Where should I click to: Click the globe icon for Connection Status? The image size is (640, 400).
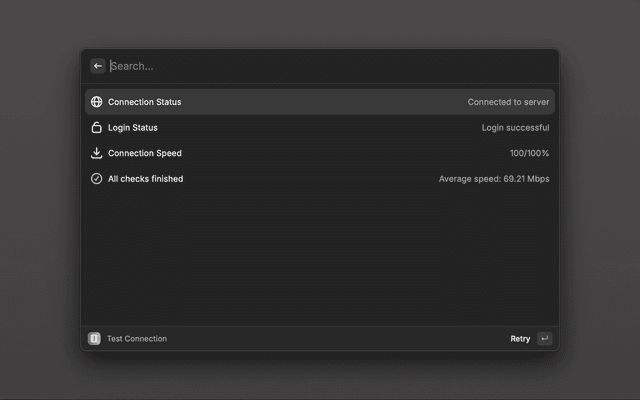click(x=97, y=102)
